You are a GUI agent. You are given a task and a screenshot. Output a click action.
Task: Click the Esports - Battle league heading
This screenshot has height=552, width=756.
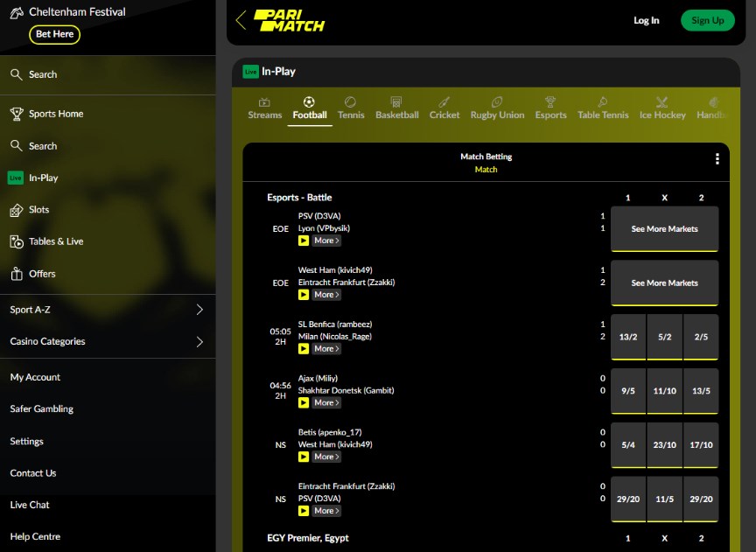[299, 198]
